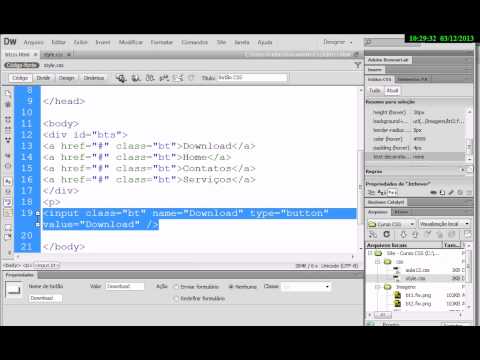
Task: Select the Atual mode in CSS styles panel
Action: [x=392, y=91]
